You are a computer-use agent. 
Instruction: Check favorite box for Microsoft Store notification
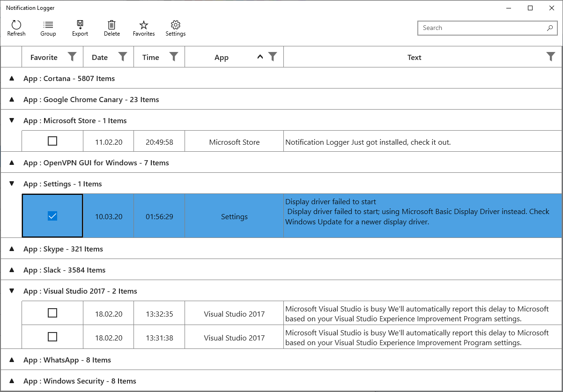(x=52, y=141)
